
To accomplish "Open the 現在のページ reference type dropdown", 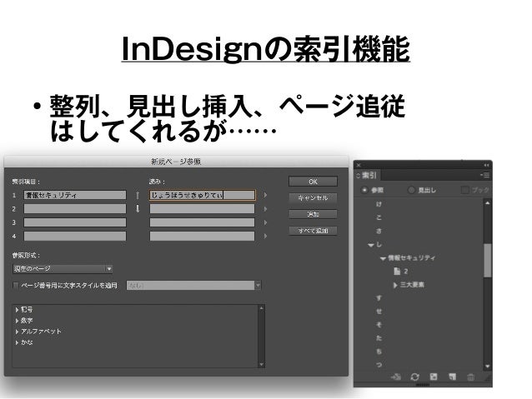I will [63, 269].
